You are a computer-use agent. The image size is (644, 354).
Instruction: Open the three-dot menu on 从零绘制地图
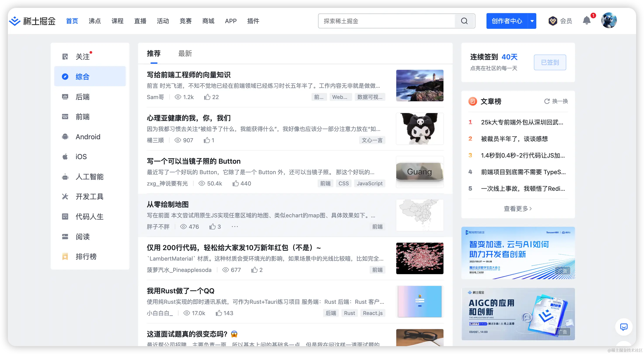tap(234, 227)
